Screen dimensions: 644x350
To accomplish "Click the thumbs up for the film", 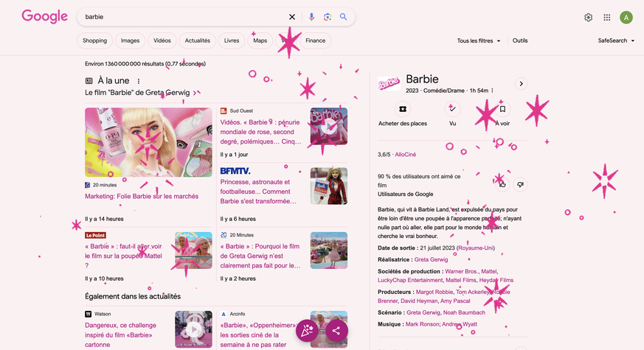I will 501,184.
